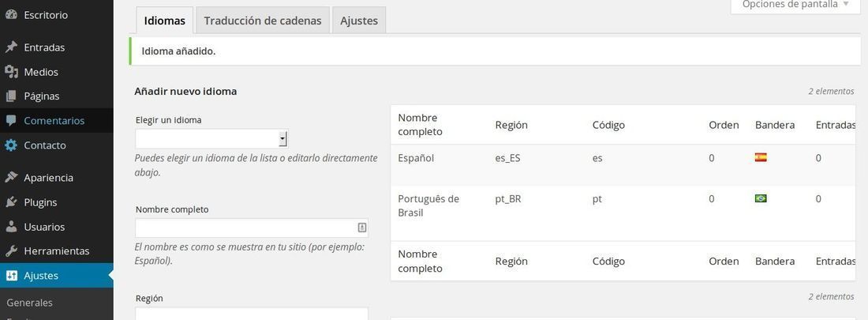Screen dimensions: 868x320
Task: Open Escritorio dashboard icon in sidebar
Action: pyautogui.click(x=11, y=15)
